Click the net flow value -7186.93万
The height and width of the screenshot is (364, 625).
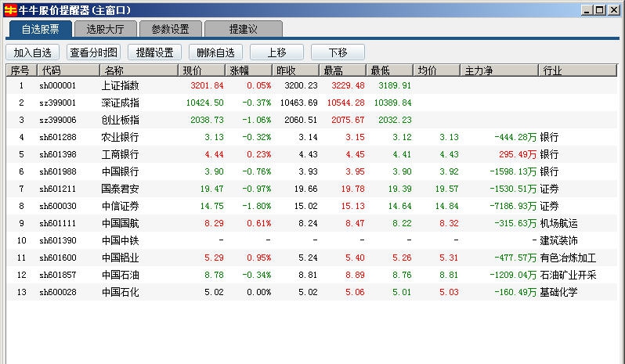(513, 206)
